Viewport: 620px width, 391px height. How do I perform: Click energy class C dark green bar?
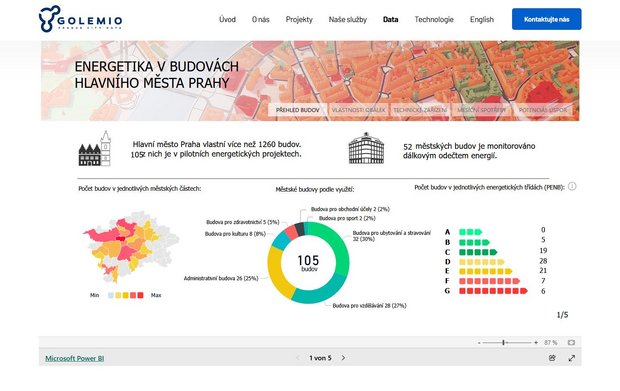478,252
